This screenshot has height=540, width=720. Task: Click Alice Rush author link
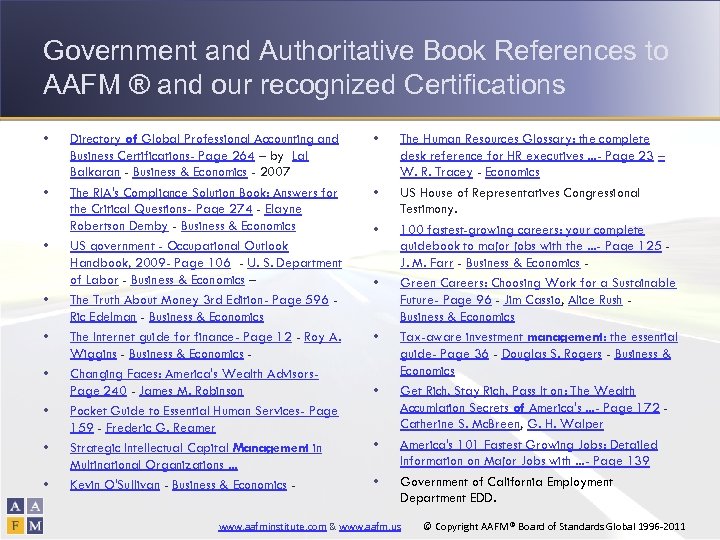coord(595,300)
